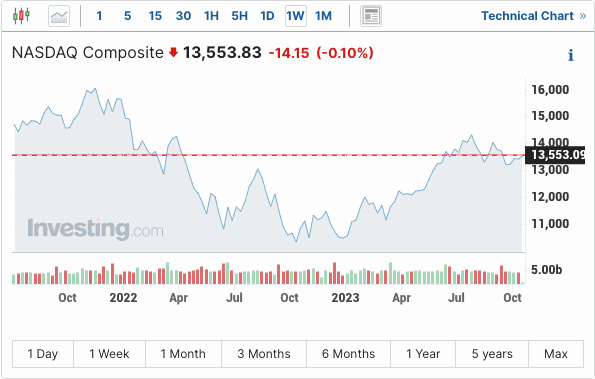
Task: Switch range to 6 Months
Action: (348, 354)
